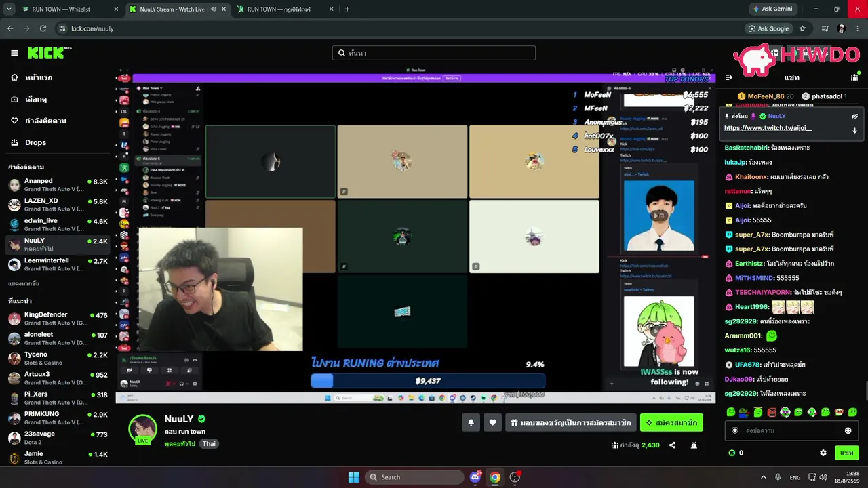Viewport: 868px width, 488px height.
Task: Open Browse in the Kick sidebar
Action: [58, 99]
